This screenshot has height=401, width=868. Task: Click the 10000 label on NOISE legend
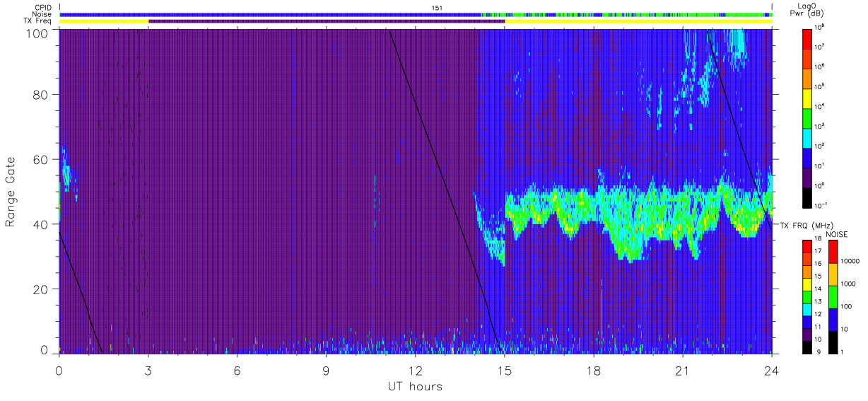[849, 262]
